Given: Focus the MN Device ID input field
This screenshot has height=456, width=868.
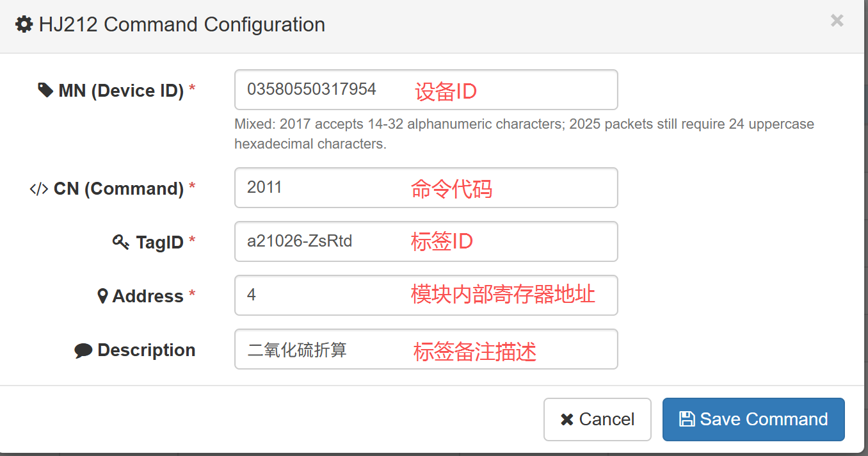Looking at the screenshot, I should click(426, 90).
